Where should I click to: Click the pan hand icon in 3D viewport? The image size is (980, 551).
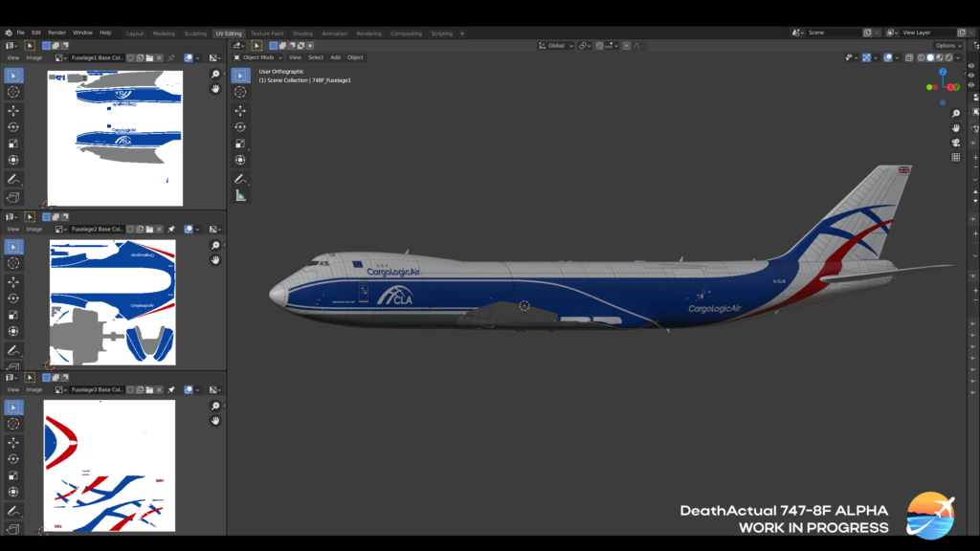[x=956, y=128]
